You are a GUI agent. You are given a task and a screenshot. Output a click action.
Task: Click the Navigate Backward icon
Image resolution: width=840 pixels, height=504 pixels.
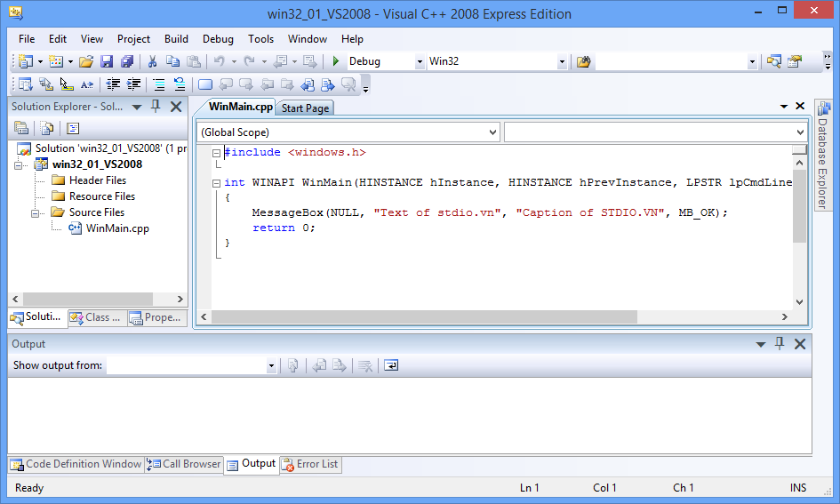tap(280, 61)
